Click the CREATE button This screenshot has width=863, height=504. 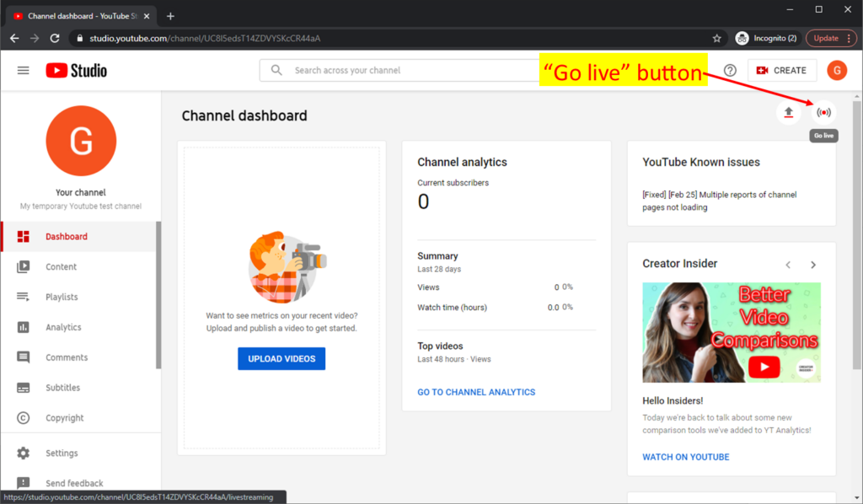(x=781, y=71)
